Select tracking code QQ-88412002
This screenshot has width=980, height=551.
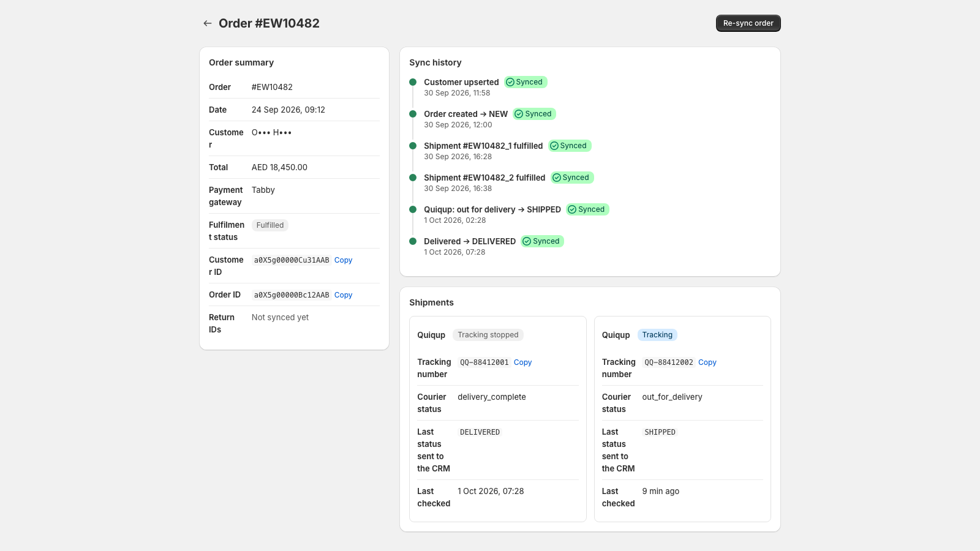(x=669, y=362)
